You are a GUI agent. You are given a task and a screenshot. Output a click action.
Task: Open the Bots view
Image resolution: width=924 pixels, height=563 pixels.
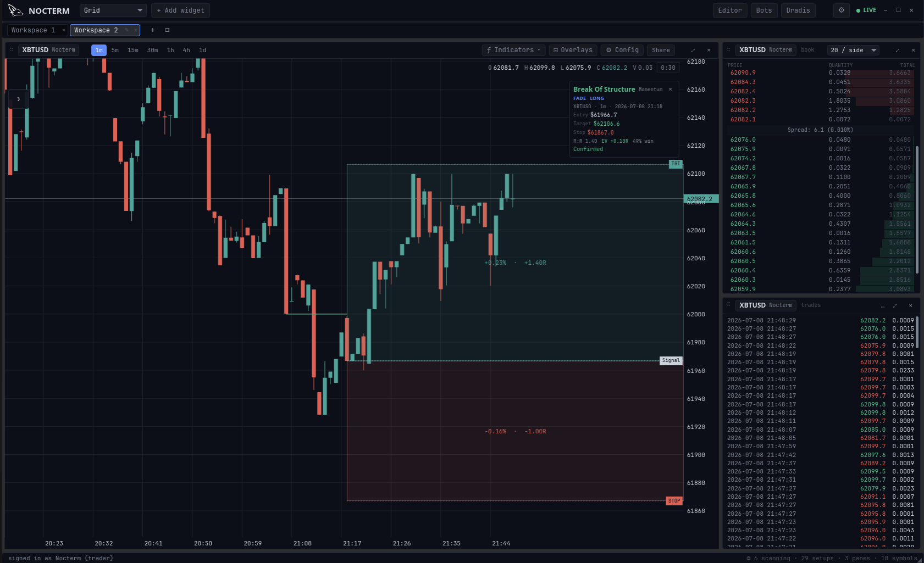pos(764,10)
